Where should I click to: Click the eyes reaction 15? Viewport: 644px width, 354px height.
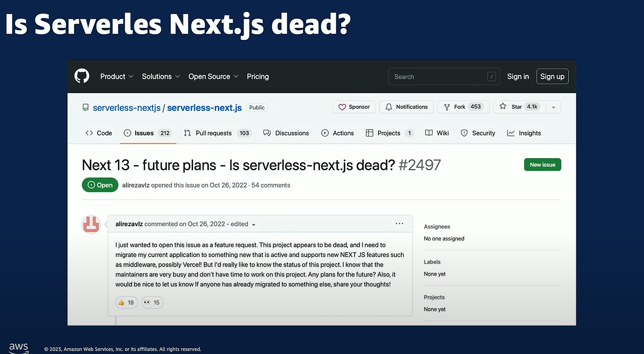coord(152,302)
